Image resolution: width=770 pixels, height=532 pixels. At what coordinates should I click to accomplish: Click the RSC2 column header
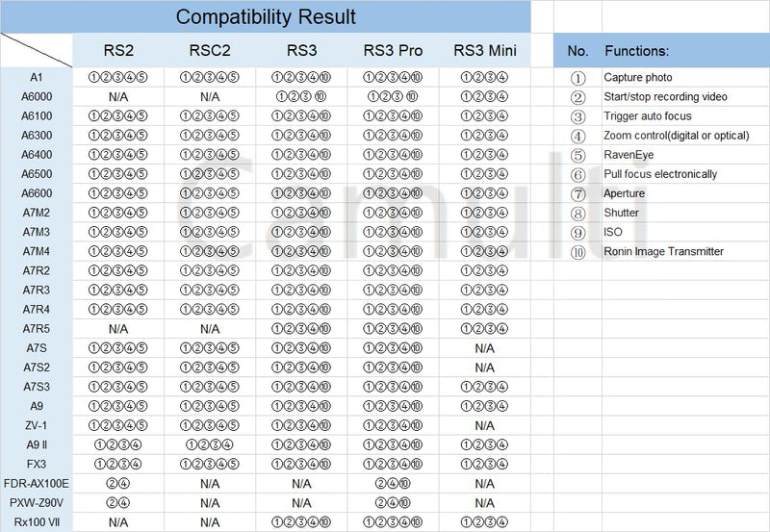[210, 50]
